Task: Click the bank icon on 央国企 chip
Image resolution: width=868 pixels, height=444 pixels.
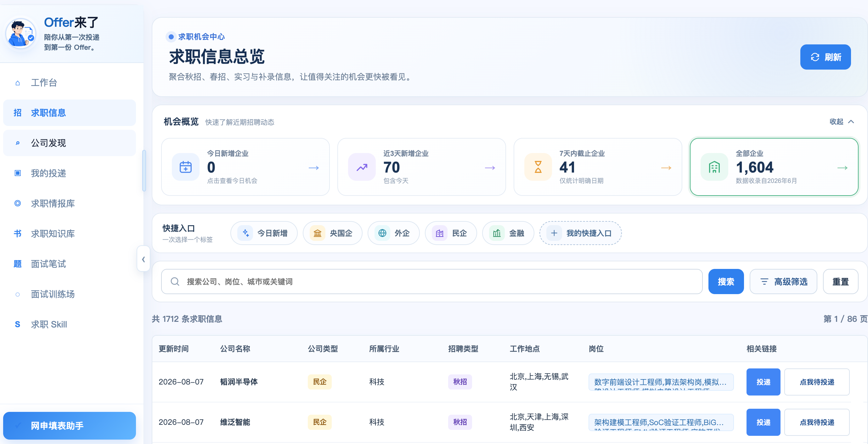Action: [x=318, y=233]
